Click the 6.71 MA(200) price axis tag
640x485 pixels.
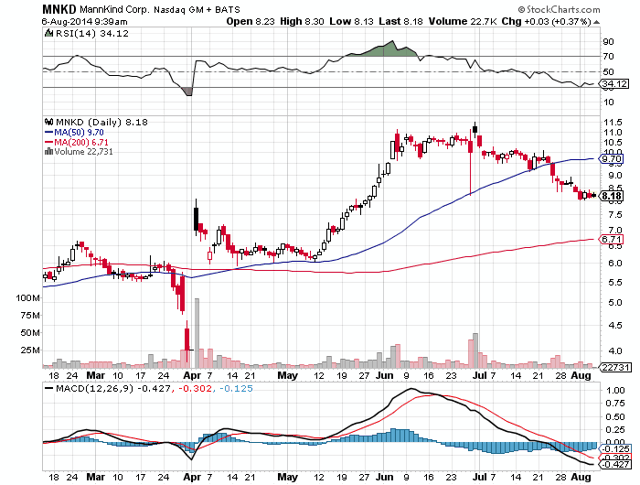[611, 239]
